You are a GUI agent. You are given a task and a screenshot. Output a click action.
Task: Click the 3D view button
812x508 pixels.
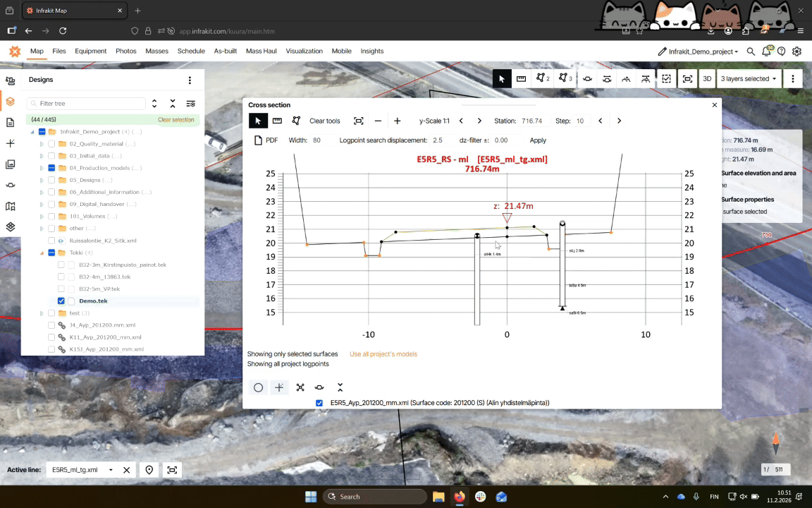(x=707, y=79)
